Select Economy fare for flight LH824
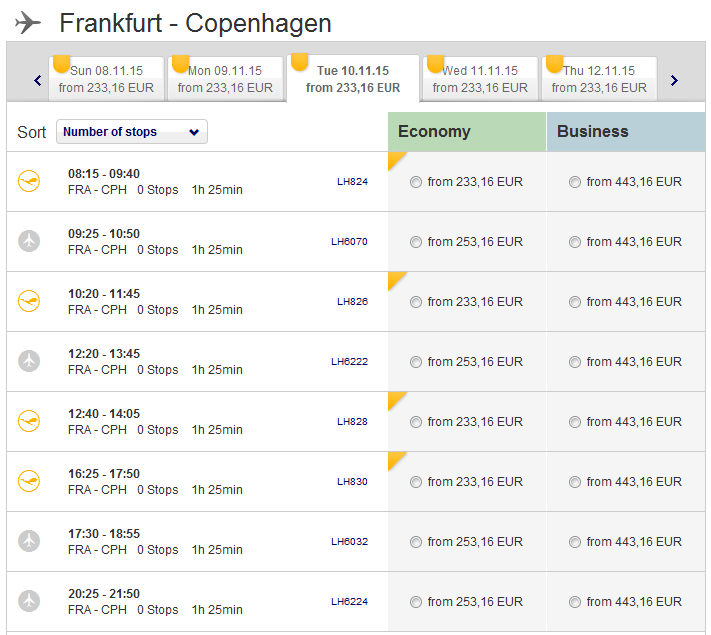The height and width of the screenshot is (635, 711). 416,182
